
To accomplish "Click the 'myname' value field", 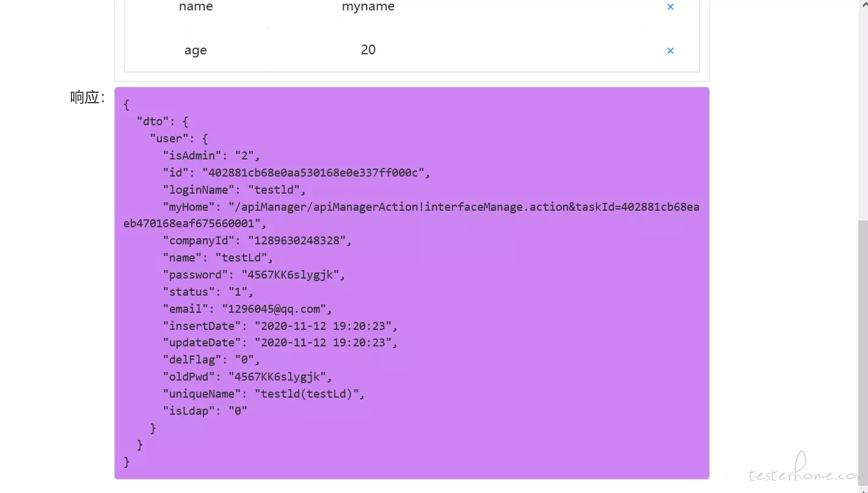I will [x=368, y=7].
